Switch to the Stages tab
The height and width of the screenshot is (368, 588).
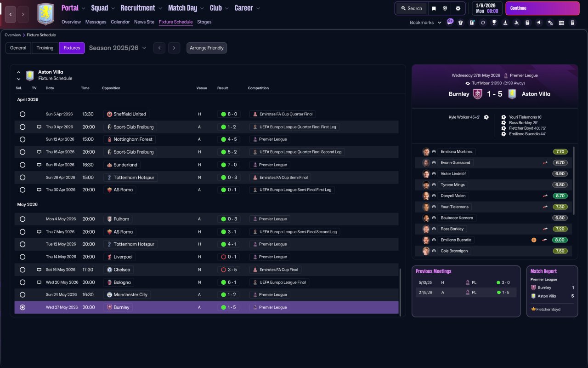[204, 22]
